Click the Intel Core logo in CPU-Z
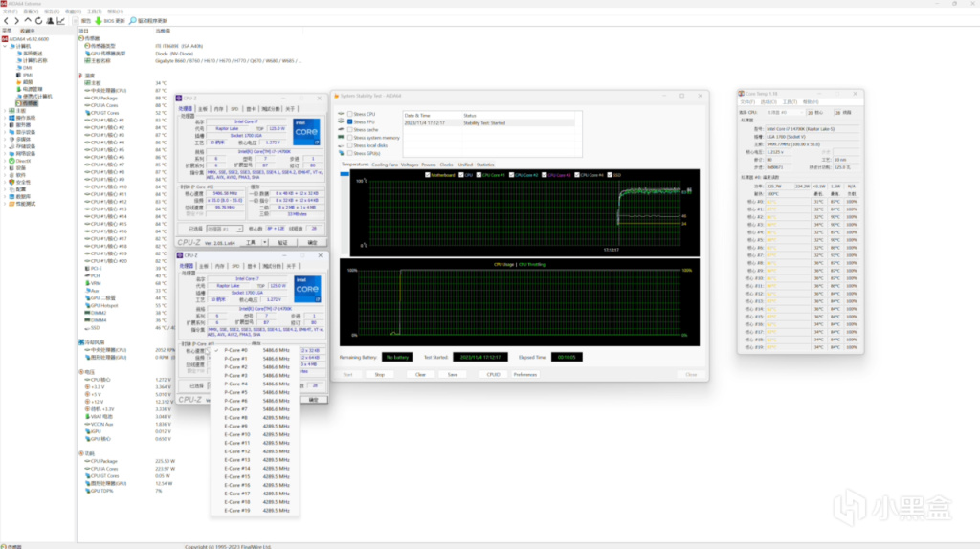 (306, 133)
